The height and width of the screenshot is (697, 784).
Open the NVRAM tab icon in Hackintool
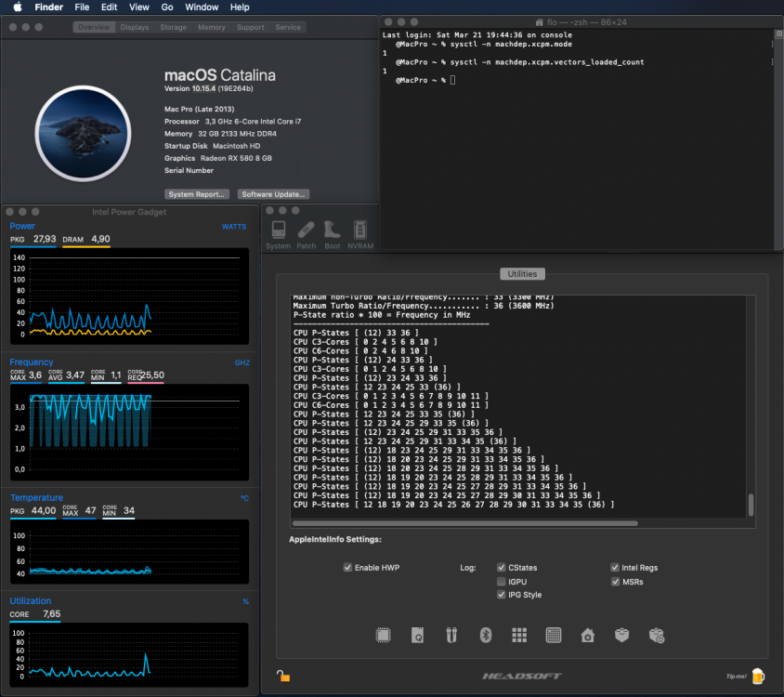click(360, 234)
